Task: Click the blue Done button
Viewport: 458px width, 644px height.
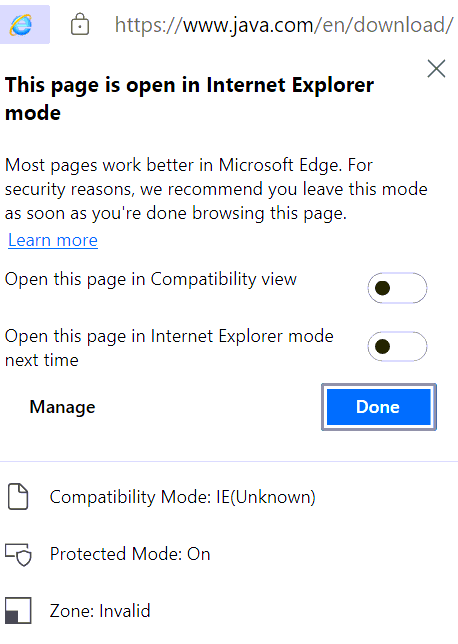Action: 379,407
